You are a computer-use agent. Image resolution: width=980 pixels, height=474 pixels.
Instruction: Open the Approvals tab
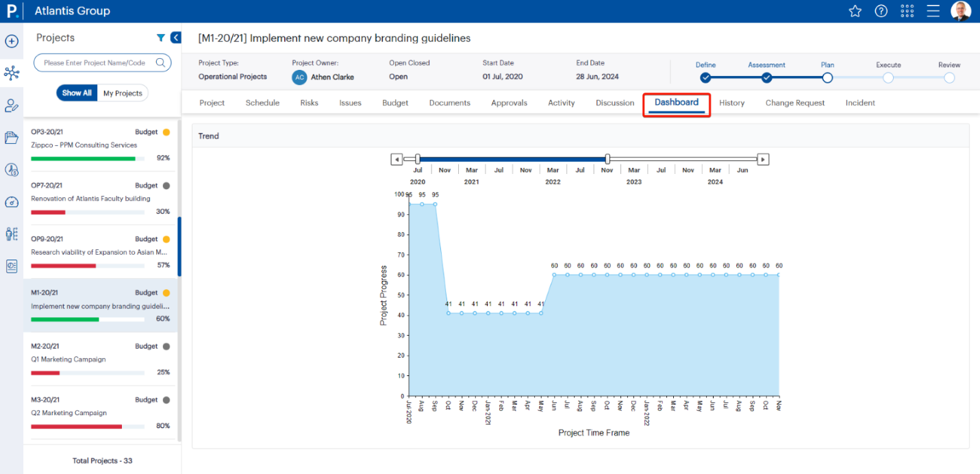(509, 103)
